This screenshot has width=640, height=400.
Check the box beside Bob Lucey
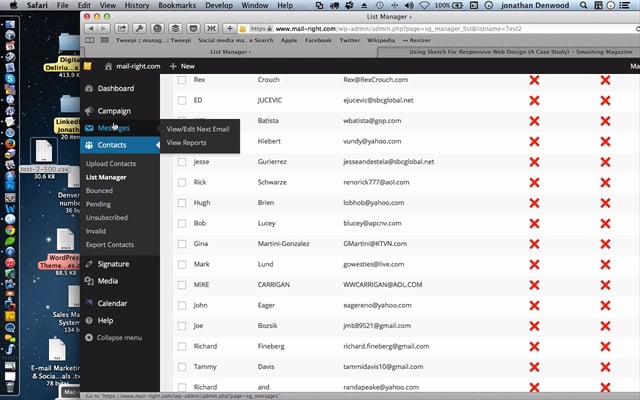coord(182,223)
